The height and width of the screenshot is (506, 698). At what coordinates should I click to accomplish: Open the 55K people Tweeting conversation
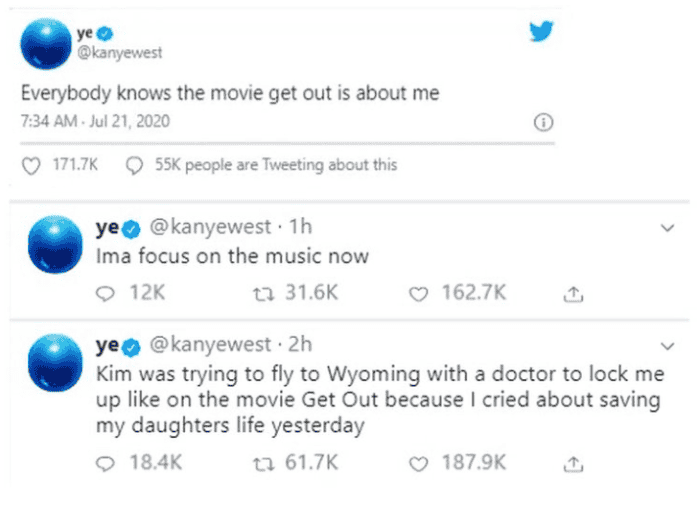(262, 165)
